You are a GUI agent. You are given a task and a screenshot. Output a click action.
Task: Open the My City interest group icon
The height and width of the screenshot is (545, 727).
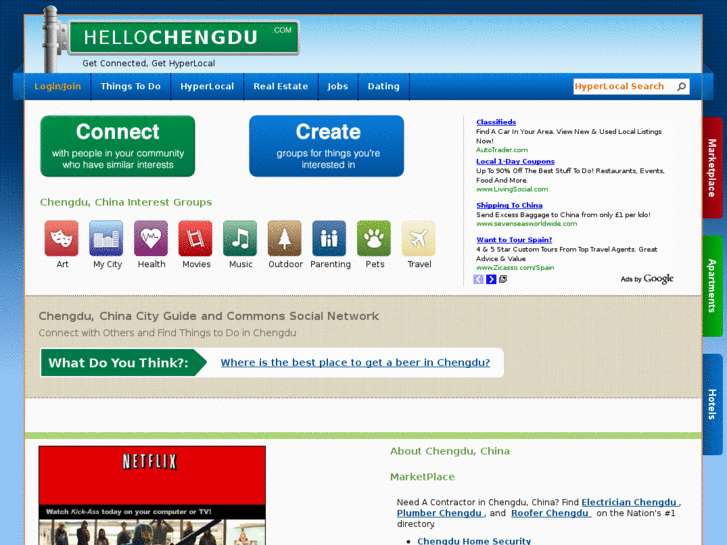(106, 238)
